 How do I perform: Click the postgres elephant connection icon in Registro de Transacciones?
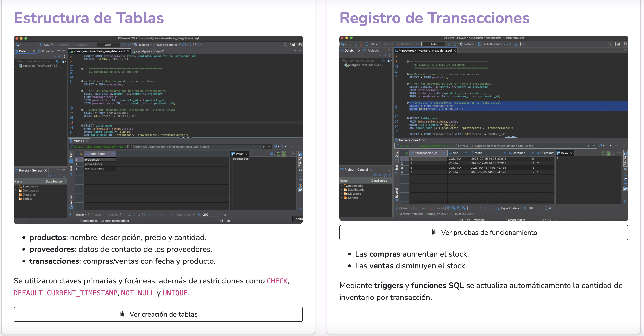pyautogui.click(x=346, y=65)
